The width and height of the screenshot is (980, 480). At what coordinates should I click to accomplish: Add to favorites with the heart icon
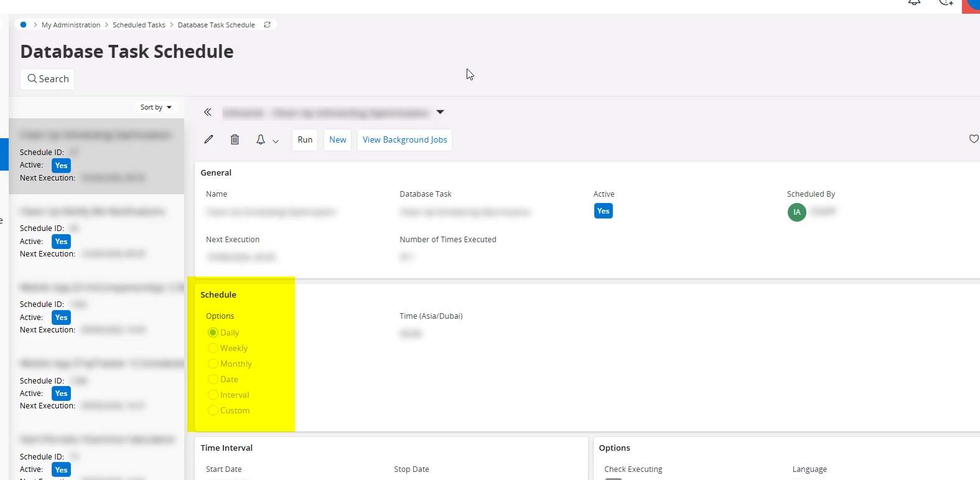click(x=974, y=139)
